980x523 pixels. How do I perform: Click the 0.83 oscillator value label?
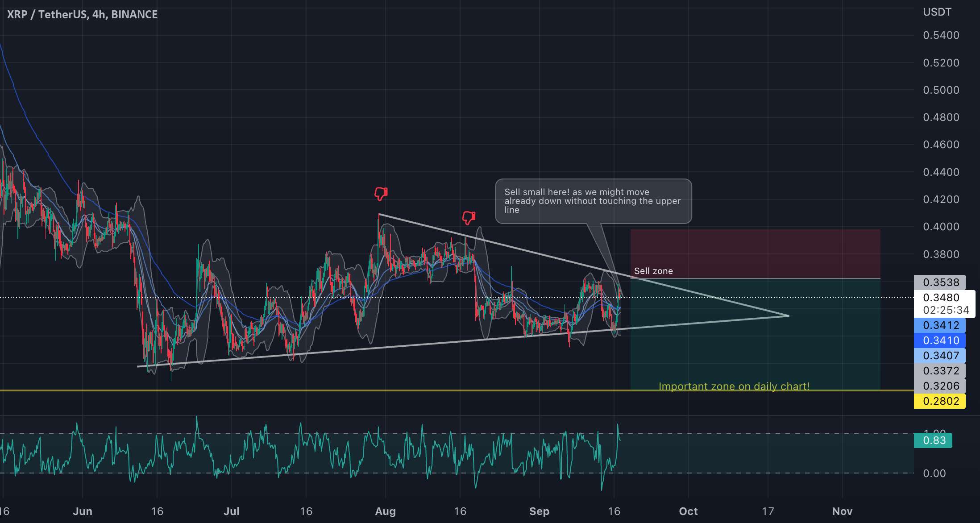tap(933, 440)
